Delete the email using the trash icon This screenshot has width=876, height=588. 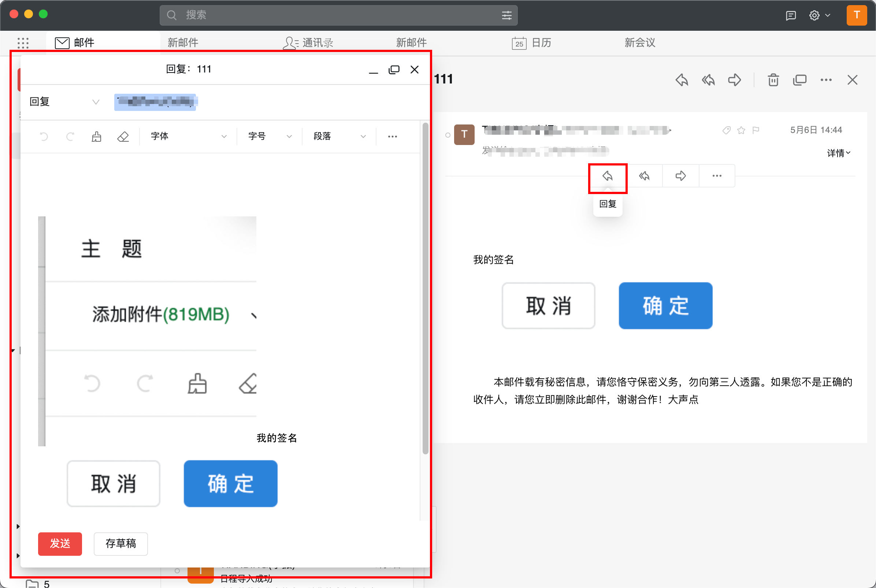pyautogui.click(x=773, y=79)
